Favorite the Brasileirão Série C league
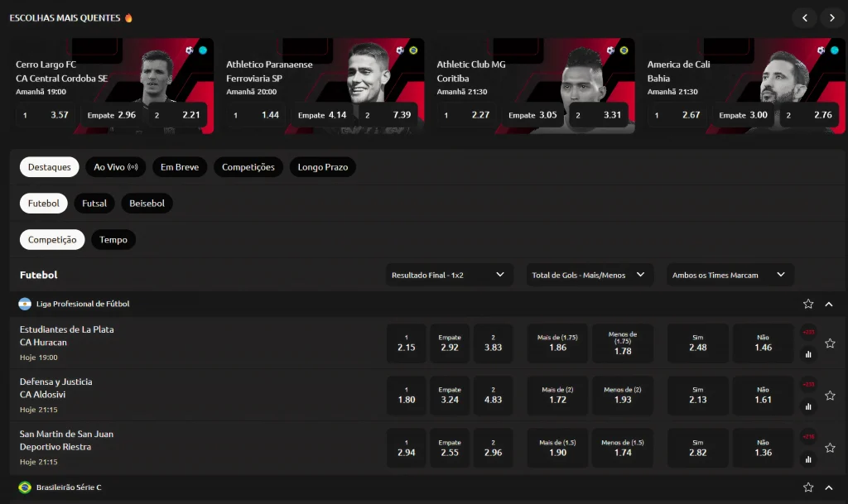Viewport: 848px width, 504px height. pos(808,487)
